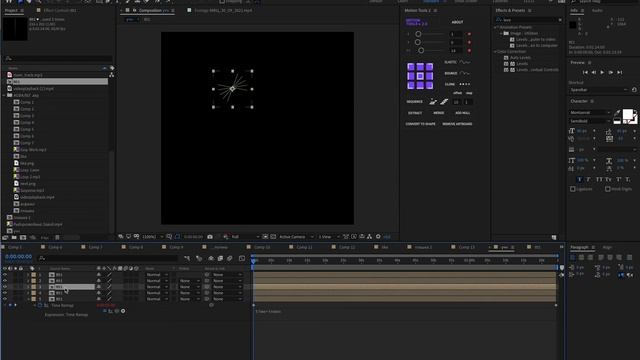
Task: Toggle the Time Remap stopwatch
Action: coord(40,305)
